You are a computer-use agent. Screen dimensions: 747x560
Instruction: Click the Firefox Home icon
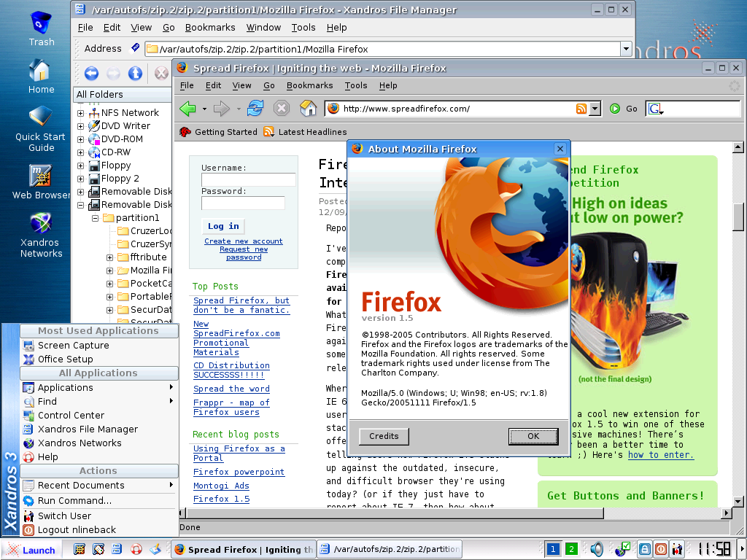309,109
